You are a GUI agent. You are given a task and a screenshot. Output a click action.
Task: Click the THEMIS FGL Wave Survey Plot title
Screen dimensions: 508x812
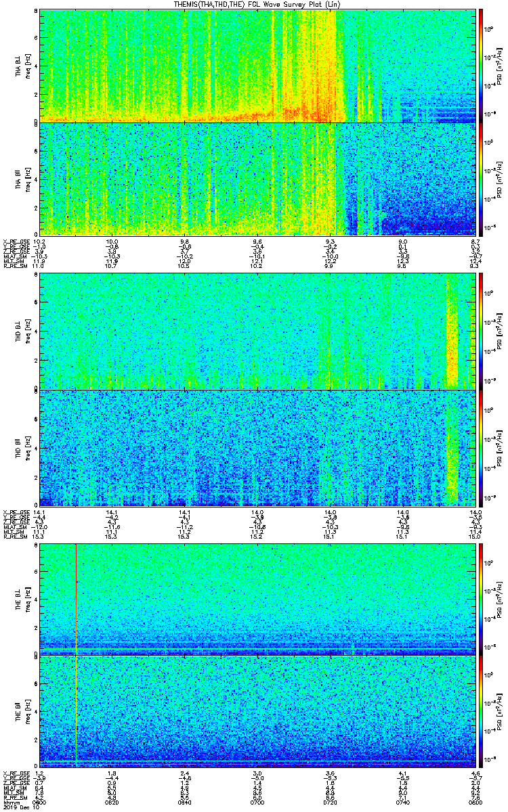[257, 5]
